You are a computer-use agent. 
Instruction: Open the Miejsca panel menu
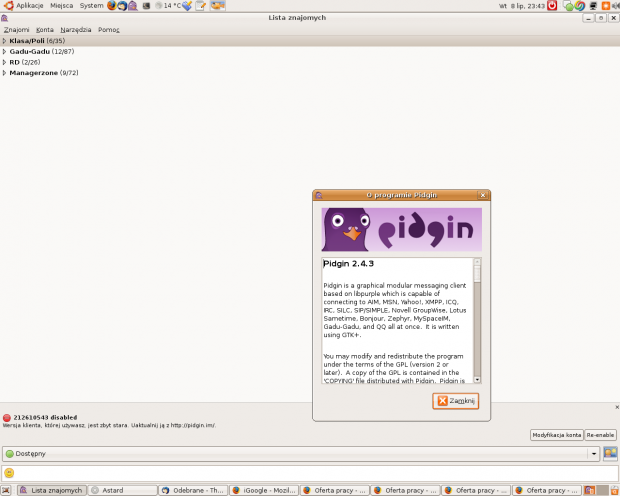coord(61,6)
